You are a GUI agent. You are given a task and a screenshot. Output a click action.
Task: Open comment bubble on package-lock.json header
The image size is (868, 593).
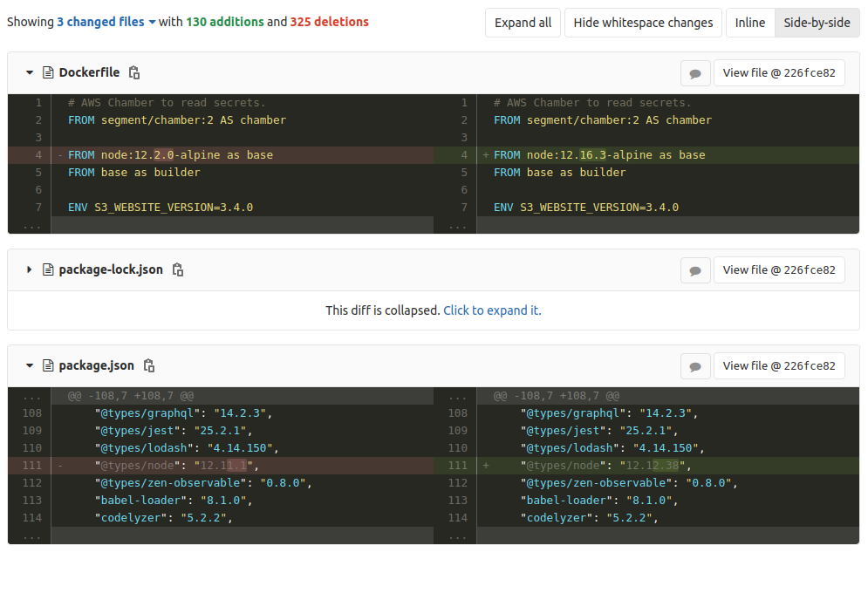pos(695,269)
